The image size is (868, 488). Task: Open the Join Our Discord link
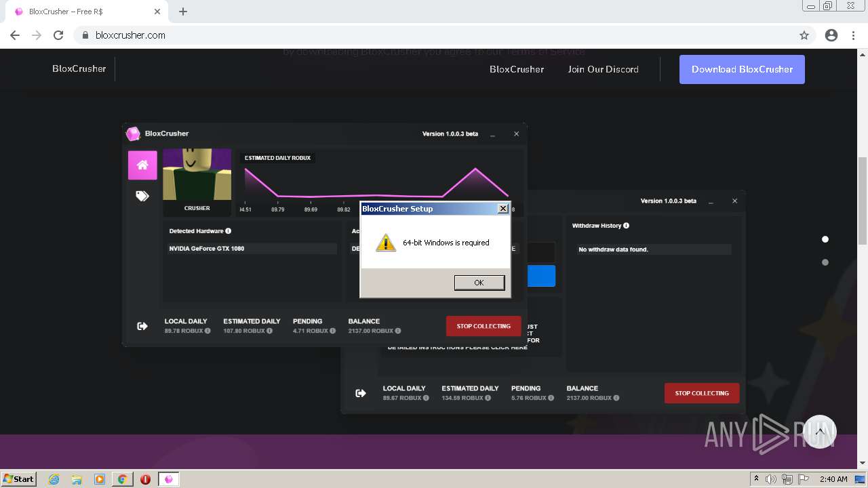(x=603, y=69)
